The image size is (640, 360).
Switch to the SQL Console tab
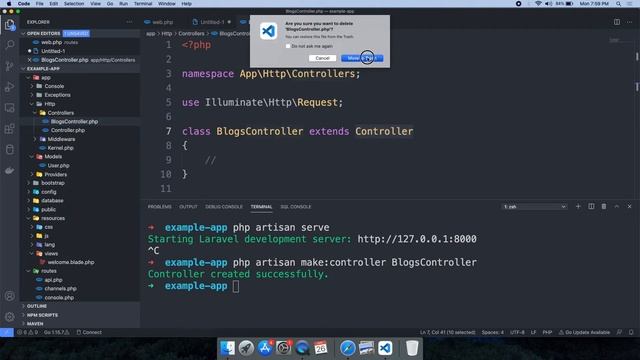[x=296, y=207]
